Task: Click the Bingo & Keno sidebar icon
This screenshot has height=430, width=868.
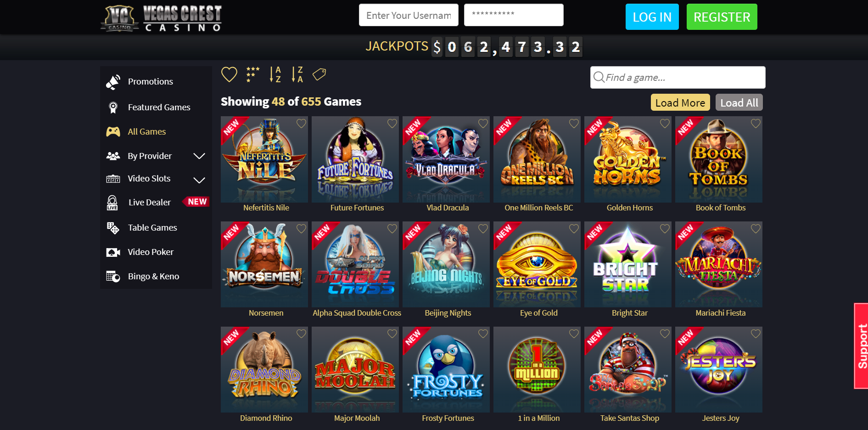Action: [x=113, y=277]
